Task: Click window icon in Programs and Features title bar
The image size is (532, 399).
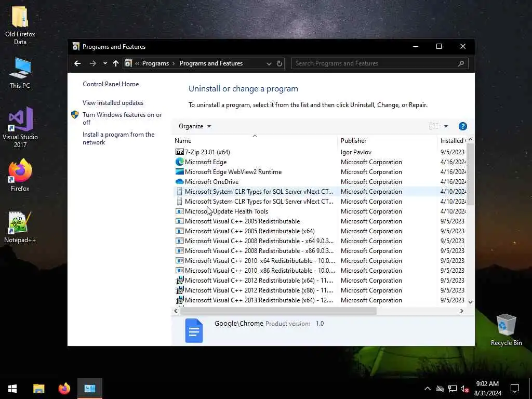Action: (x=76, y=46)
